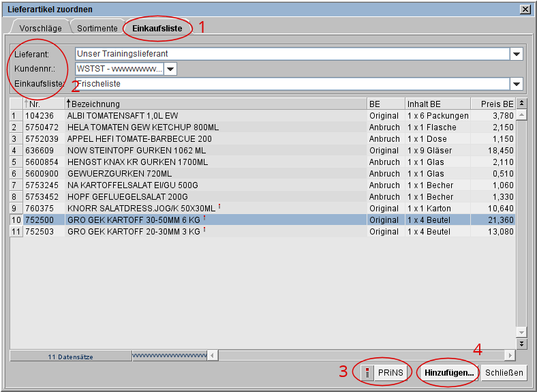The image size is (537, 392).
Task: Switch to the Vorschläge tab
Action: [x=40, y=29]
